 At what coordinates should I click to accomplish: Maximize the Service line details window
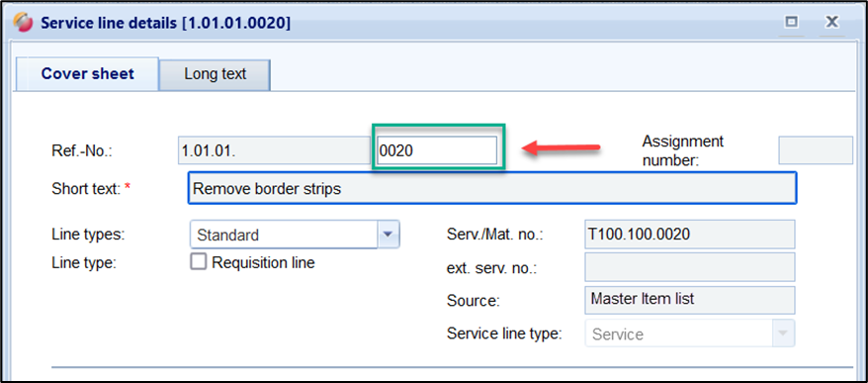(x=792, y=22)
